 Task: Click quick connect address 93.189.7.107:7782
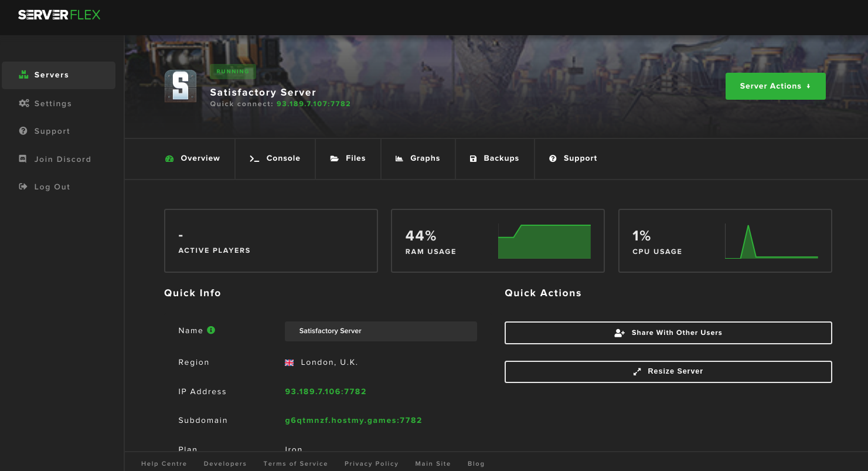pyautogui.click(x=314, y=104)
